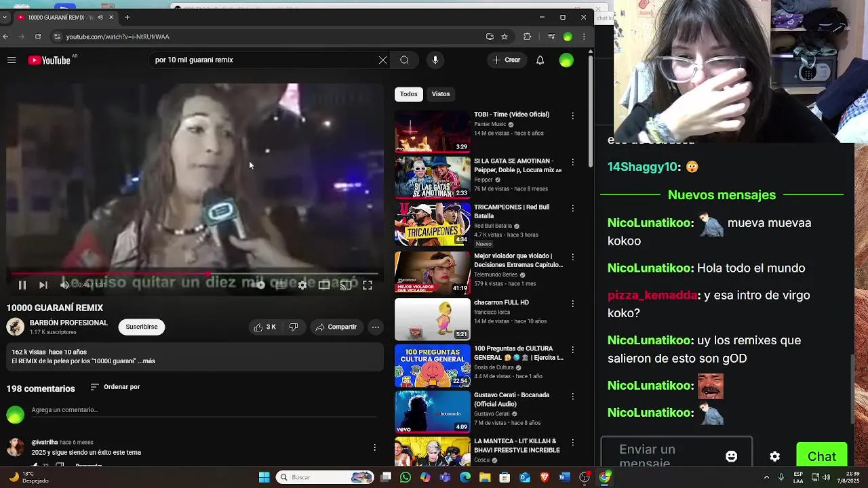Open the YouTube account avatar menu
868x488 pixels.
pyautogui.click(x=566, y=60)
